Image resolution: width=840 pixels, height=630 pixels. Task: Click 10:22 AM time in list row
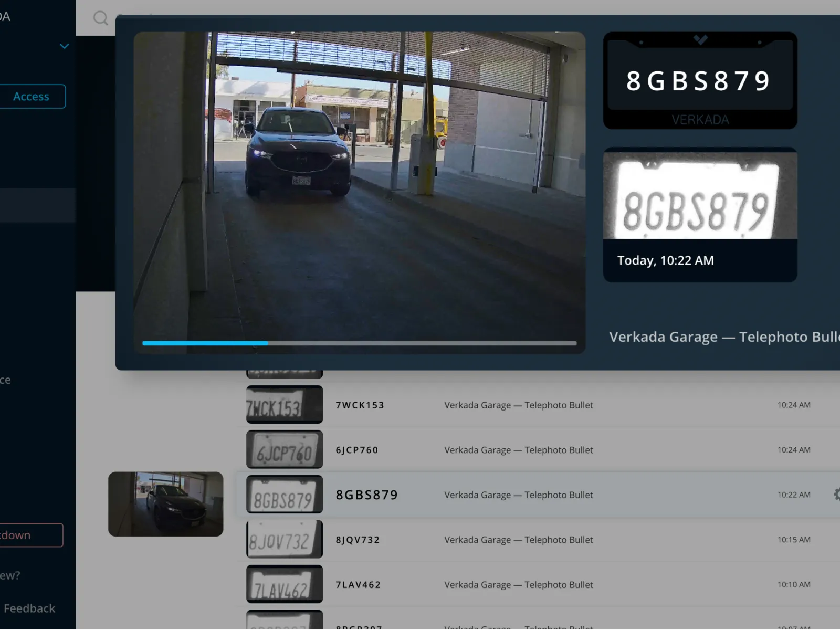[794, 495]
